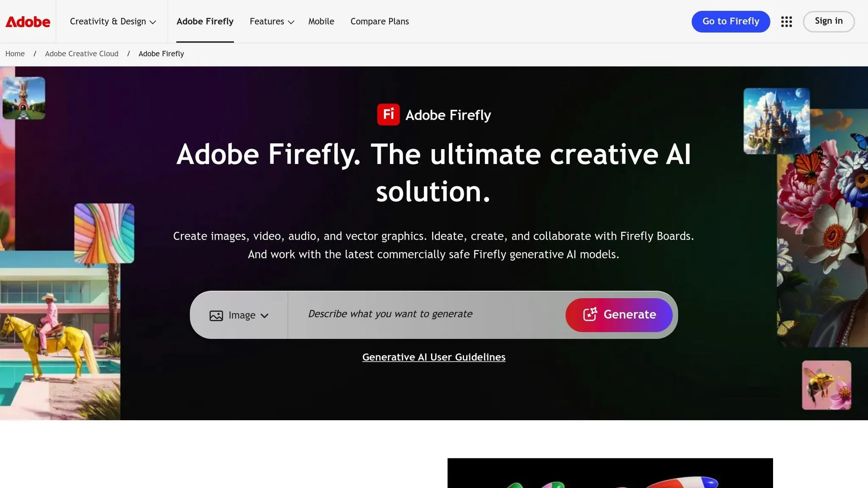868x488 pixels.
Task: Select the Adobe Firefly nav tab
Action: (205, 22)
